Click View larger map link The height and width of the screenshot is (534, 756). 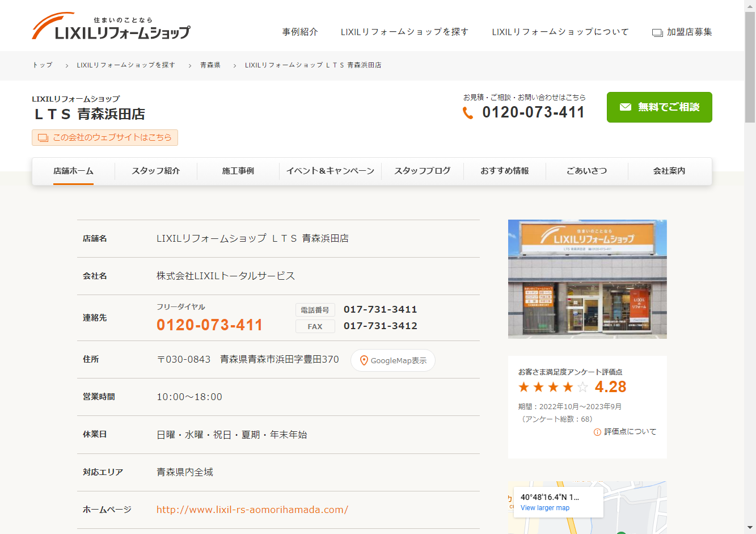pyautogui.click(x=545, y=508)
